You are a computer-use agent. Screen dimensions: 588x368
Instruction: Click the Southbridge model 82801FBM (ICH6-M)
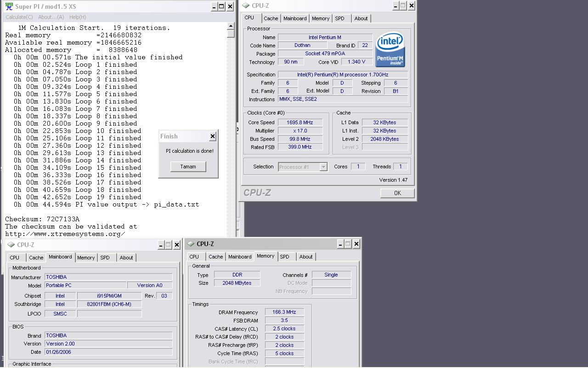click(109, 304)
